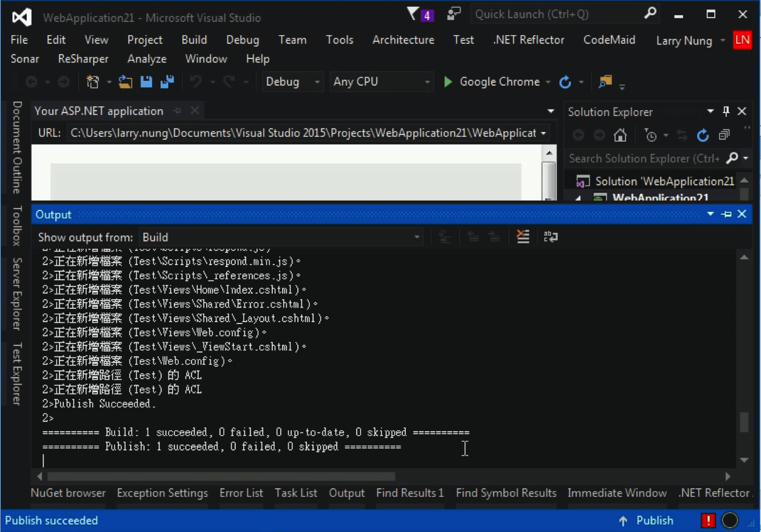Switch to the Exception Settings tab
This screenshot has width=761, height=532.
click(x=162, y=493)
